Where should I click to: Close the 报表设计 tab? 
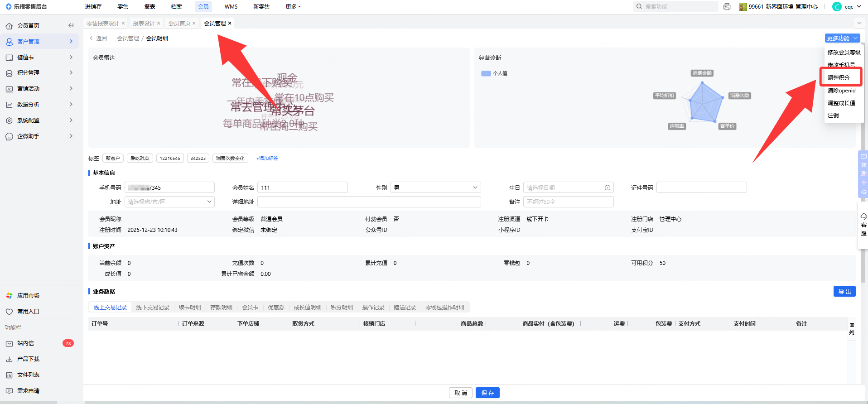pyautogui.click(x=159, y=23)
